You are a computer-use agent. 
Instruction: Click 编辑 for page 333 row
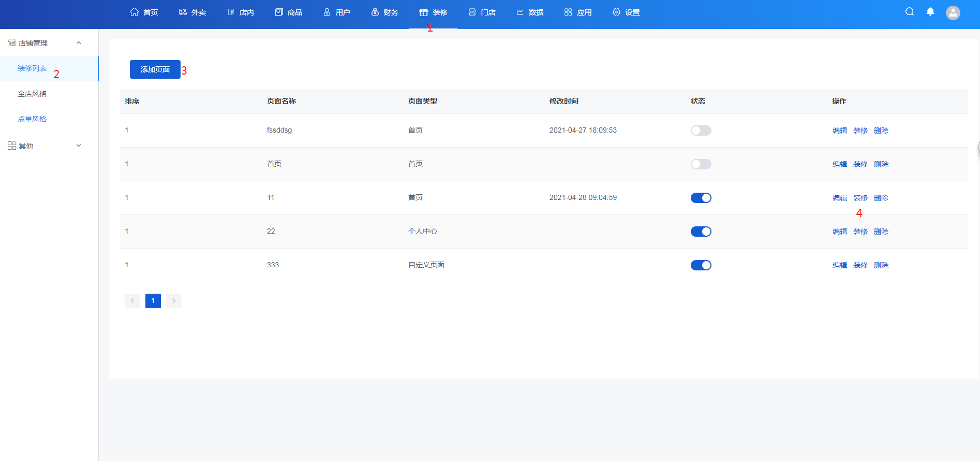[840, 265]
